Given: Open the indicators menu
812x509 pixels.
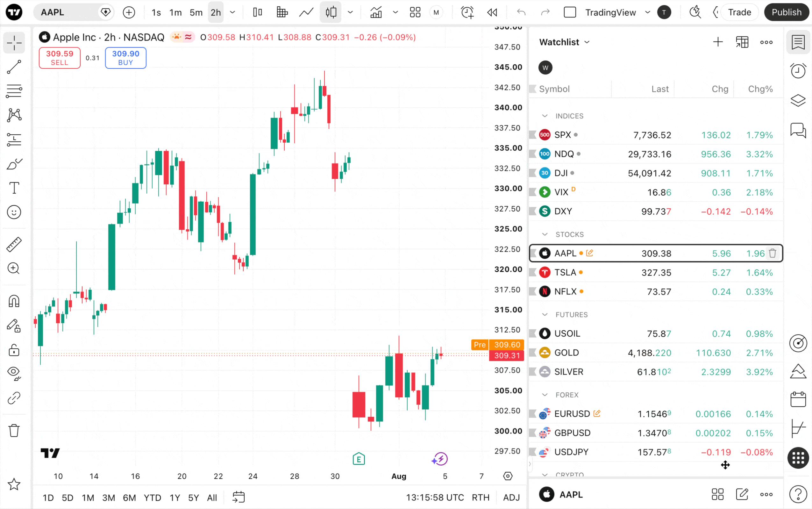Looking at the screenshot, I should [376, 12].
